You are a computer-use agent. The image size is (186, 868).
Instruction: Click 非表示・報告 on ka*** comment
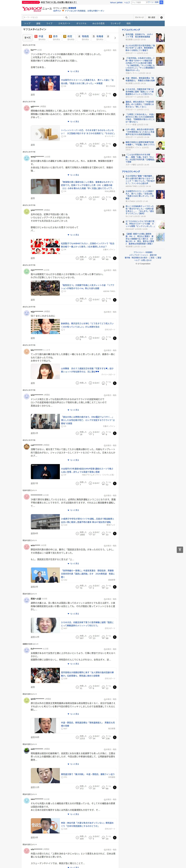110,50
